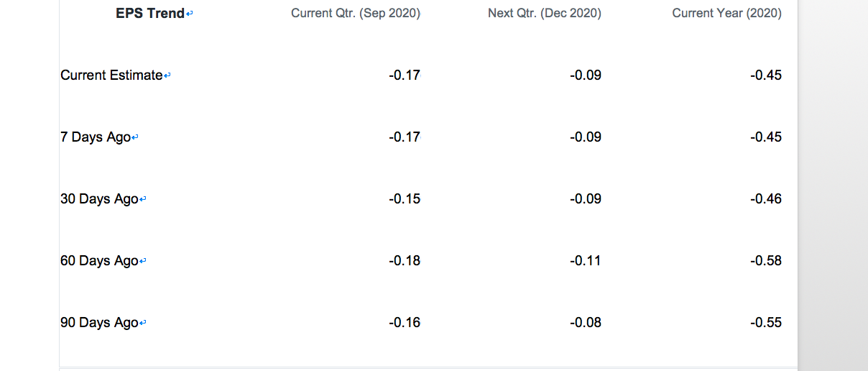Click the Current Year (2020) column header

(x=727, y=13)
